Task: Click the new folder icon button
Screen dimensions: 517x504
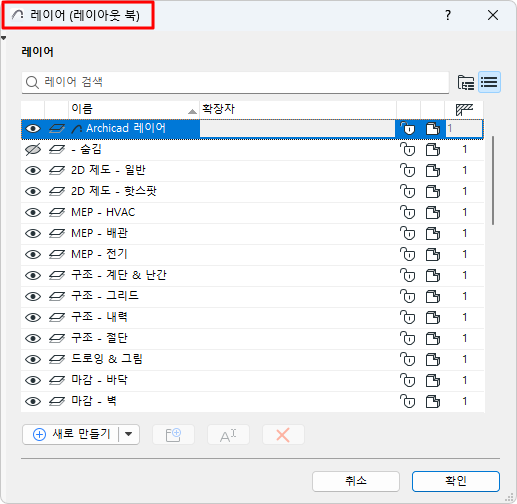Action: (x=173, y=435)
